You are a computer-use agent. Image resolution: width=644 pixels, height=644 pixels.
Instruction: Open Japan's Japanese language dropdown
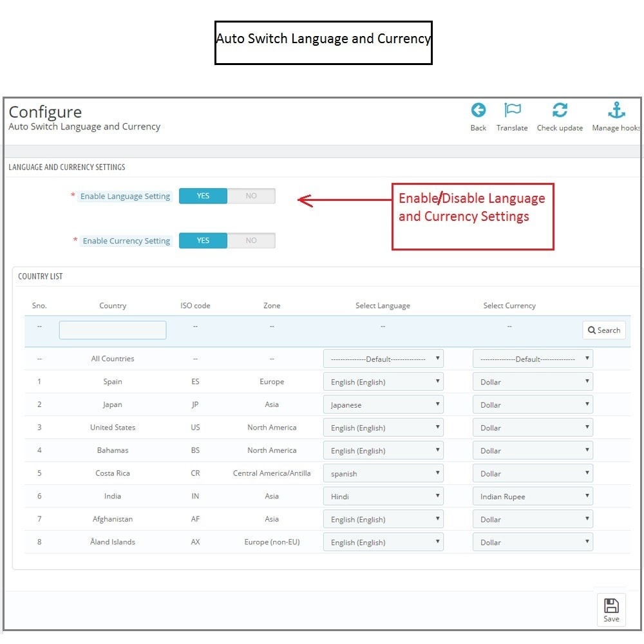383,405
